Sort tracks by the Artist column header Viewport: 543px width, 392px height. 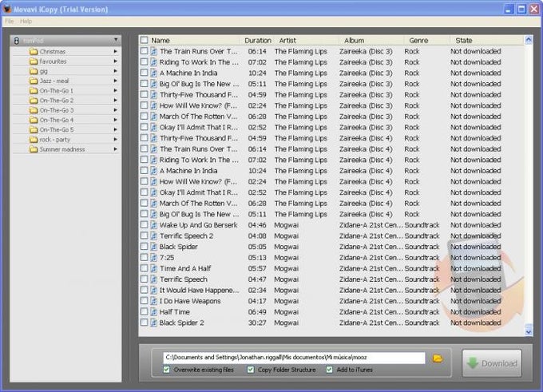tap(306, 41)
